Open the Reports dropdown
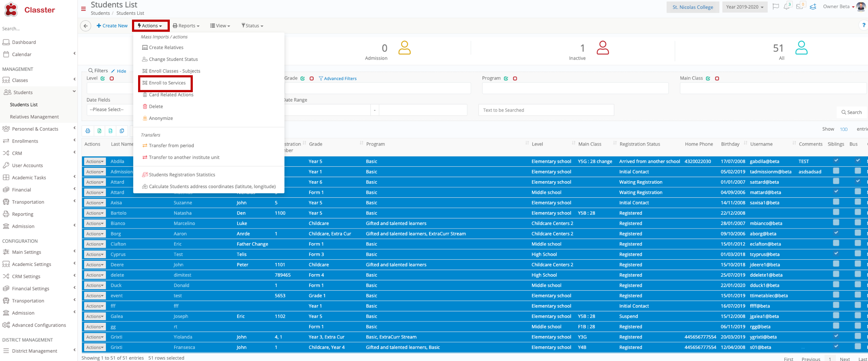 tap(186, 26)
